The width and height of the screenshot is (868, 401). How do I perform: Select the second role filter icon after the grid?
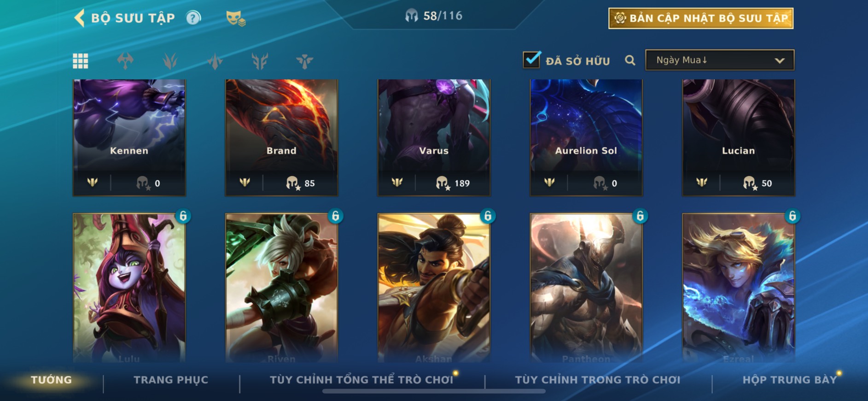click(170, 61)
